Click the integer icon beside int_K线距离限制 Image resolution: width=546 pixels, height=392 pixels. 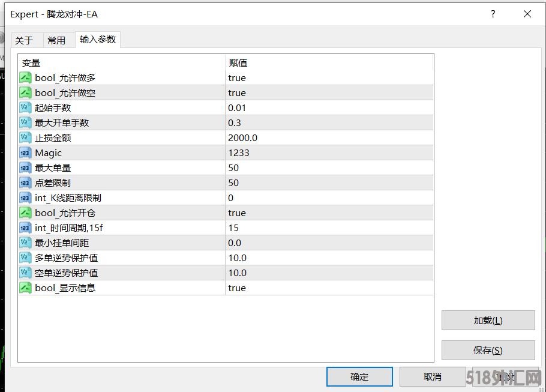pos(25,198)
